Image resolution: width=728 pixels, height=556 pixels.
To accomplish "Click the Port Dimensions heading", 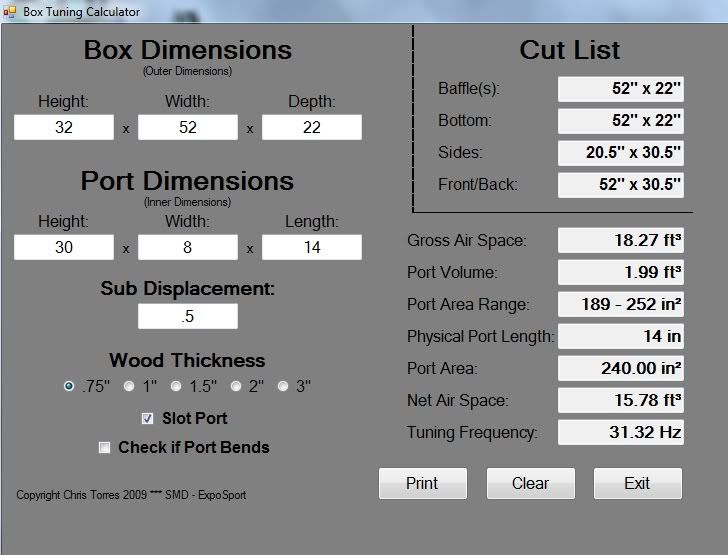I will coord(187,181).
